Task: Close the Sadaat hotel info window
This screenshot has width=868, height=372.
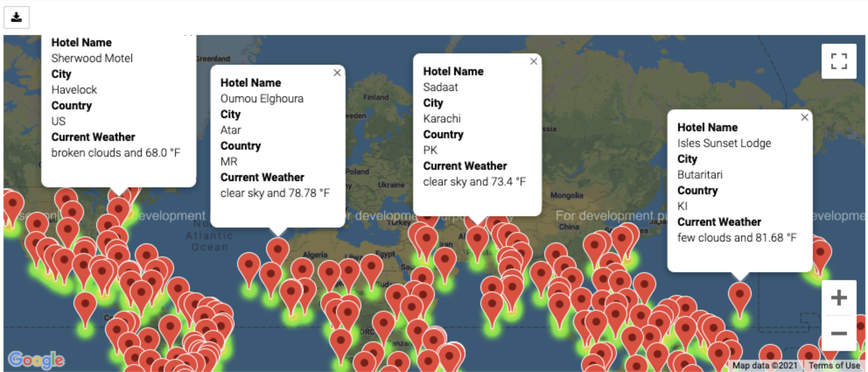Action: pos(534,61)
